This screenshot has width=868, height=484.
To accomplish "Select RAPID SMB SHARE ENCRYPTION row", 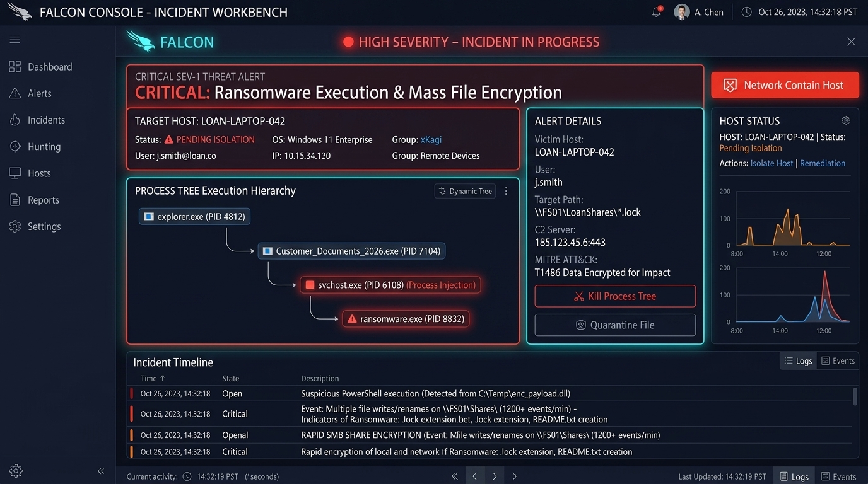I will pyautogui.click(x=490, y=435).
